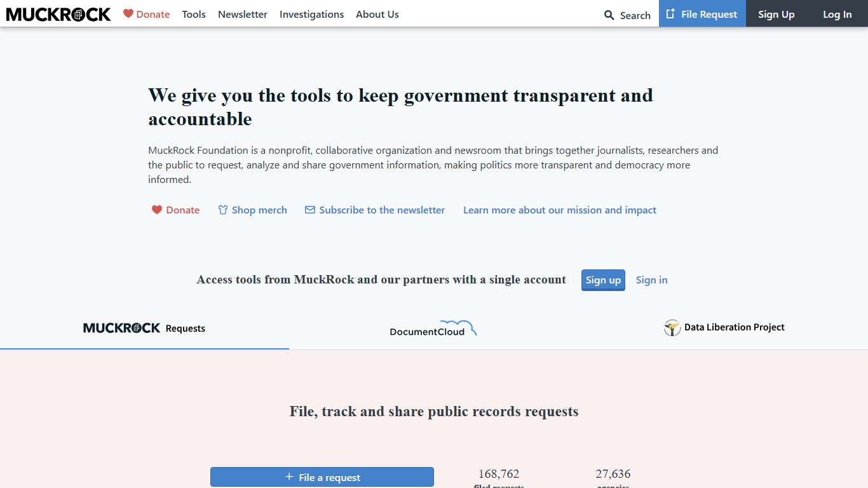Click the MuckRock logo in header
Image resolution: width=868 pixels, height=488 pixels.
click(58, 14)
